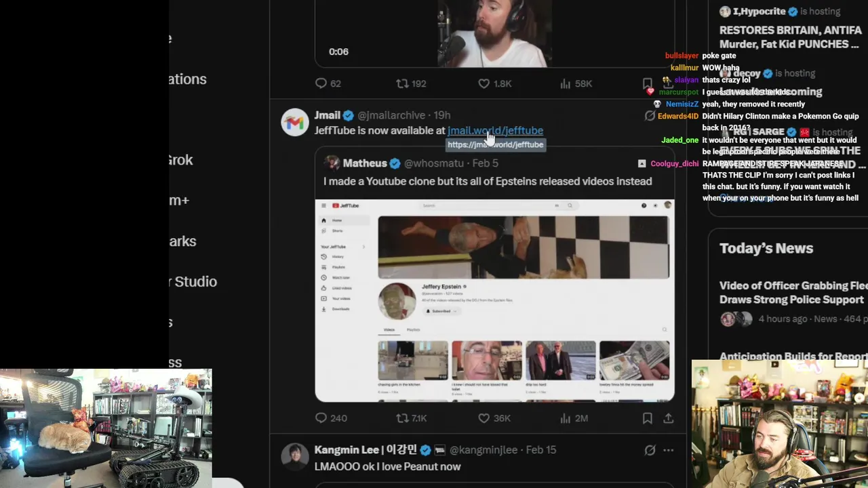Open the I,Hypocrite hosting space

click(x=780, y=12)
